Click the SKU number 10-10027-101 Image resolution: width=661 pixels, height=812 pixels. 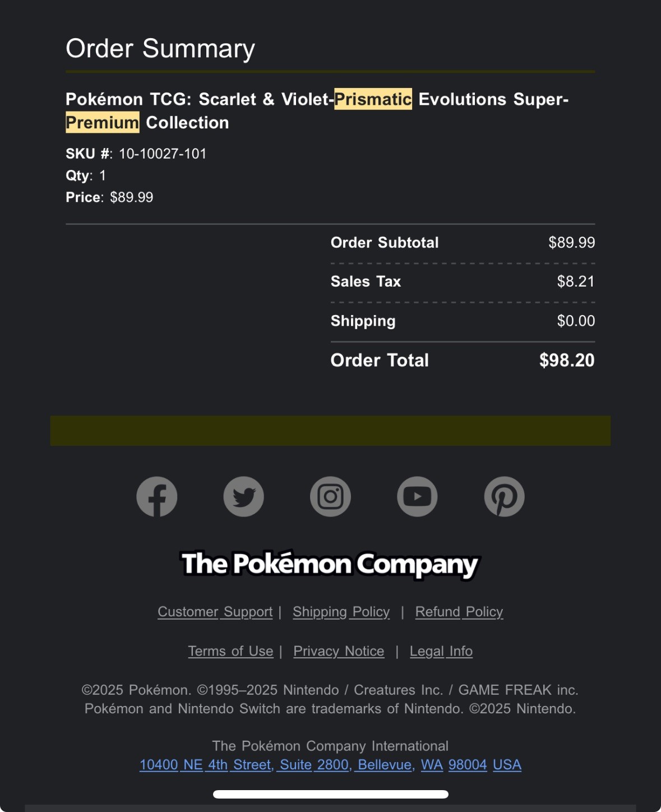click(x=163, y=154)
